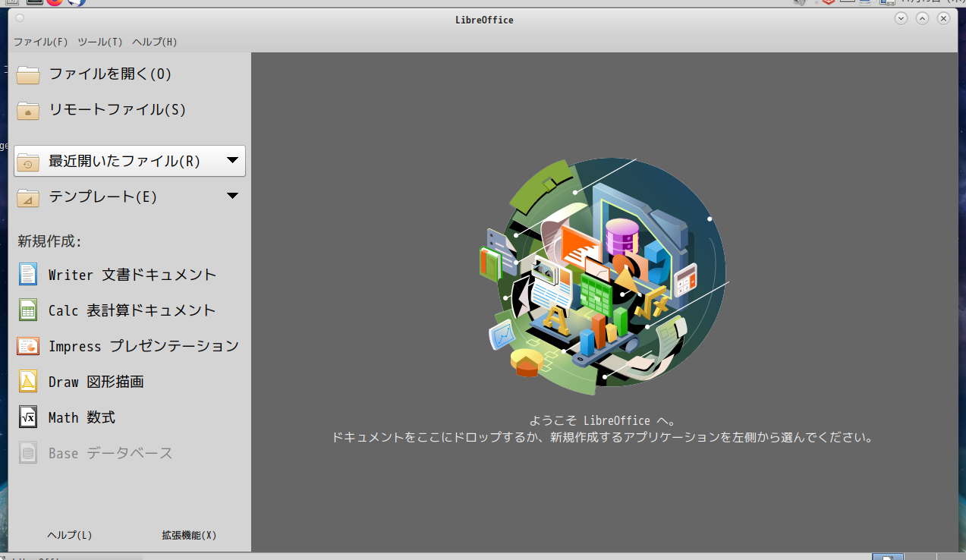This screenshot has width=966, height=560.
Task: Click the ヘルプ(L) button at sidebar bottom
Action: point(70,535)
